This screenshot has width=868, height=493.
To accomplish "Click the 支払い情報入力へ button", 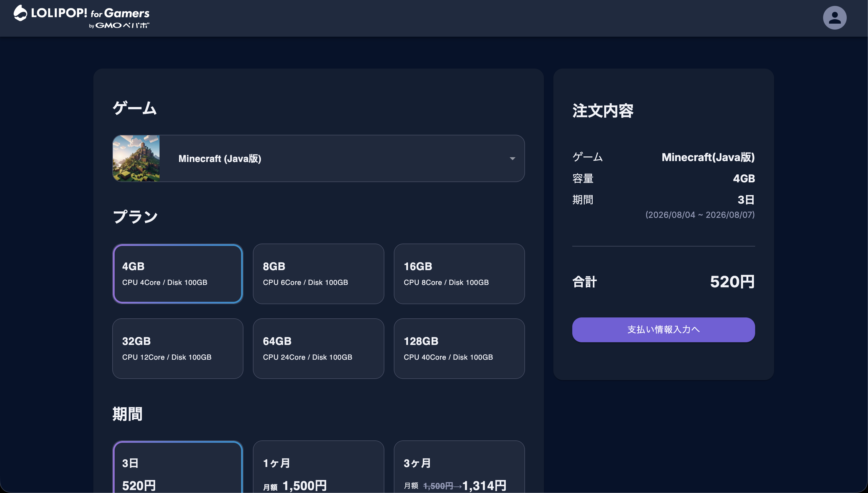I will (x=663, y=330).
